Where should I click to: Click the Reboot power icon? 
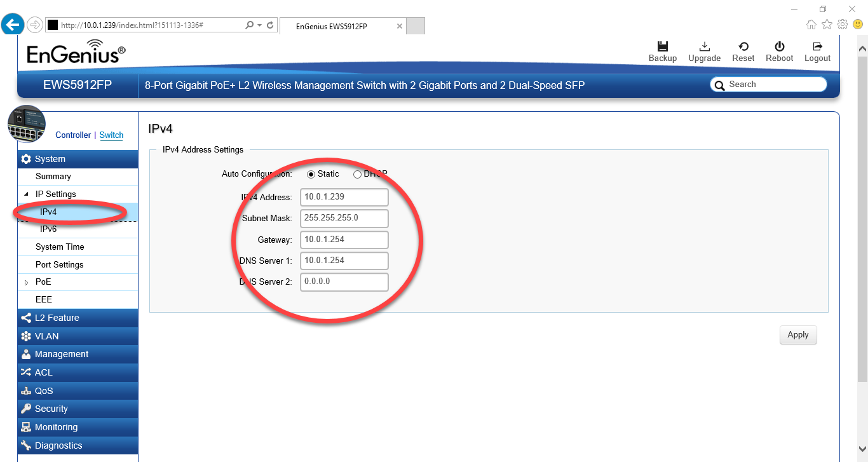coord(779,46)
